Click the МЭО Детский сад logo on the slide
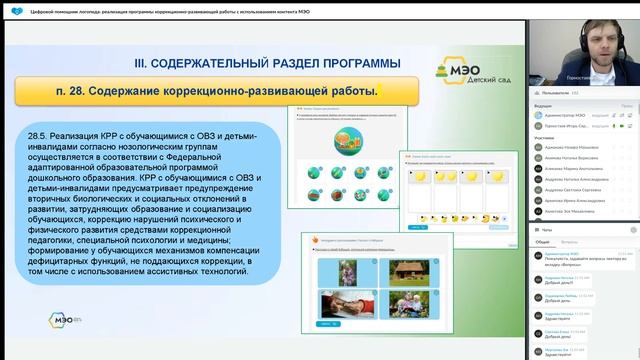The width and height of the screenshot is (640, 360). (x=473, y=71)
